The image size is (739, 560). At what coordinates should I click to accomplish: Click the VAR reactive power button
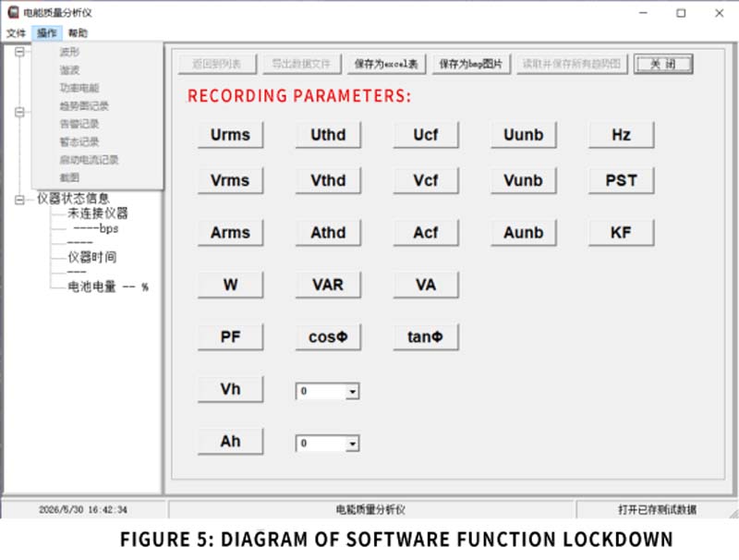(328, 285)
